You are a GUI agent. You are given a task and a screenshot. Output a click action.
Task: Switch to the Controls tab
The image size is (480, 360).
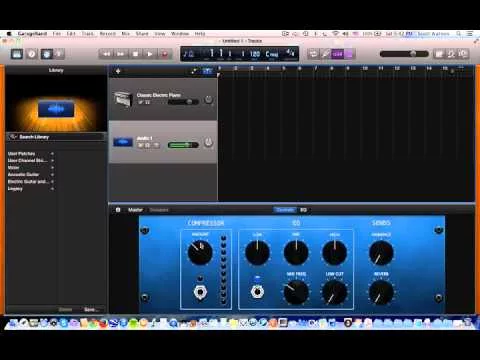click(285, 210)
